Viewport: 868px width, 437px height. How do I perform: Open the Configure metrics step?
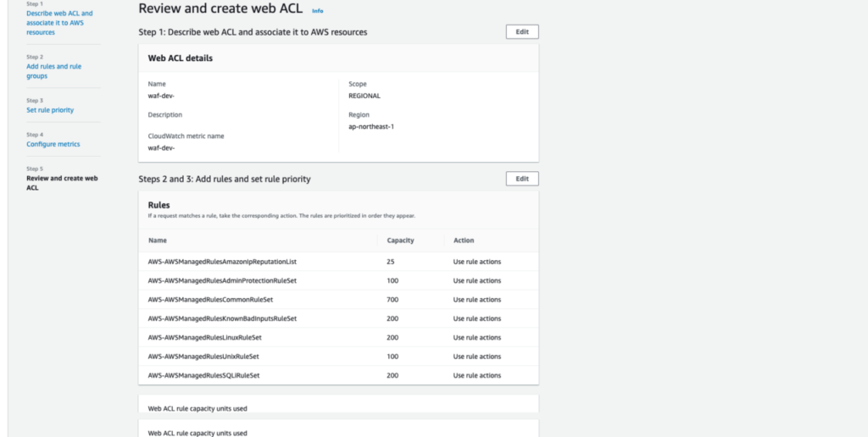click(53, 144)
